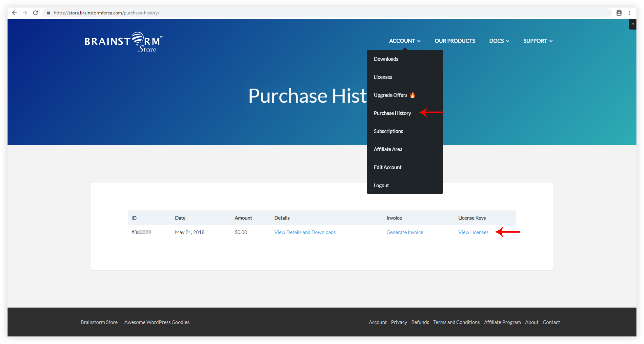Expand the ACCOUNT dropdown menu
This screenshot has width=644, height=344.
[405, 41]
